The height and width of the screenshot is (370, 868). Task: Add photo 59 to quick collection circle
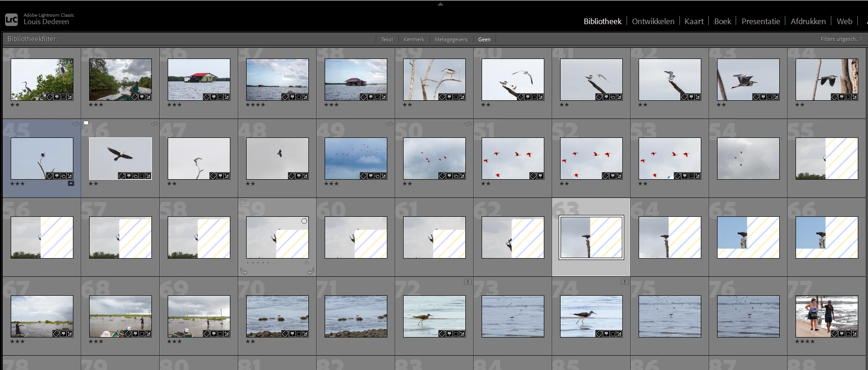click(304, 221)
